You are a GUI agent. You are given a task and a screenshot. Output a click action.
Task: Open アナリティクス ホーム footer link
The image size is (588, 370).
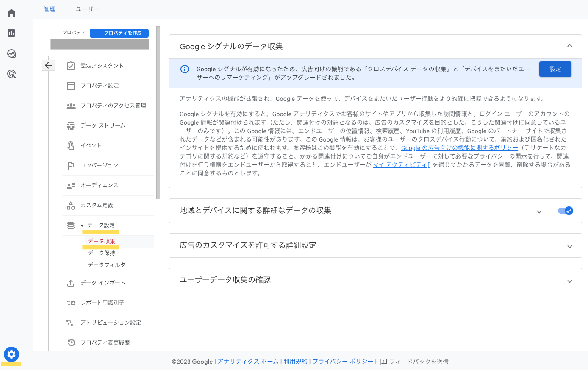click(248, 362)
